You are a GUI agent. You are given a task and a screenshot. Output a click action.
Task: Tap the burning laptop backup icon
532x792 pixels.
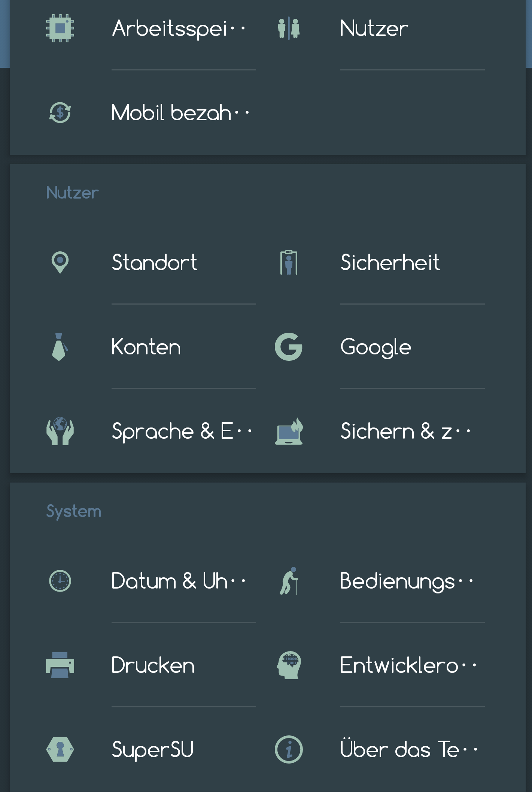click(x=289, y=431)
